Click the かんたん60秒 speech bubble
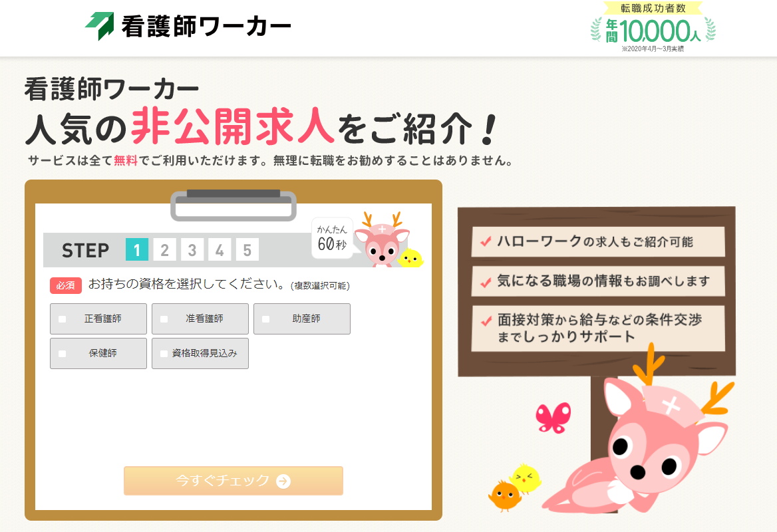Image resolution: width=777 pixels, height=532 pixels. (332, 238)
